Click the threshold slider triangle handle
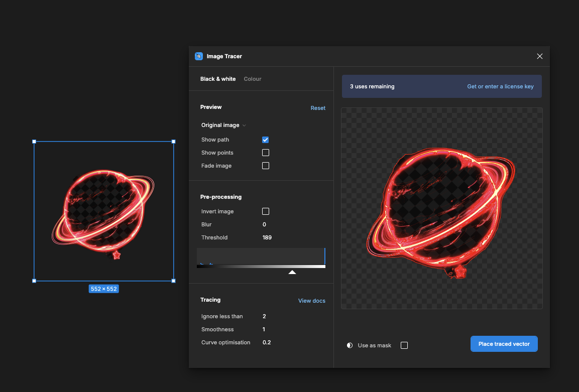 click(292, 272)
